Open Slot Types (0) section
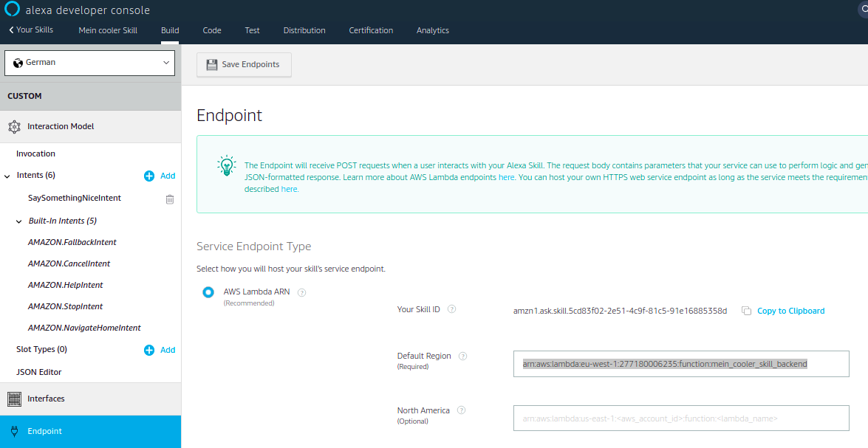Image resolution: width=868 pixels, height=448 pixels. point(41,350)
